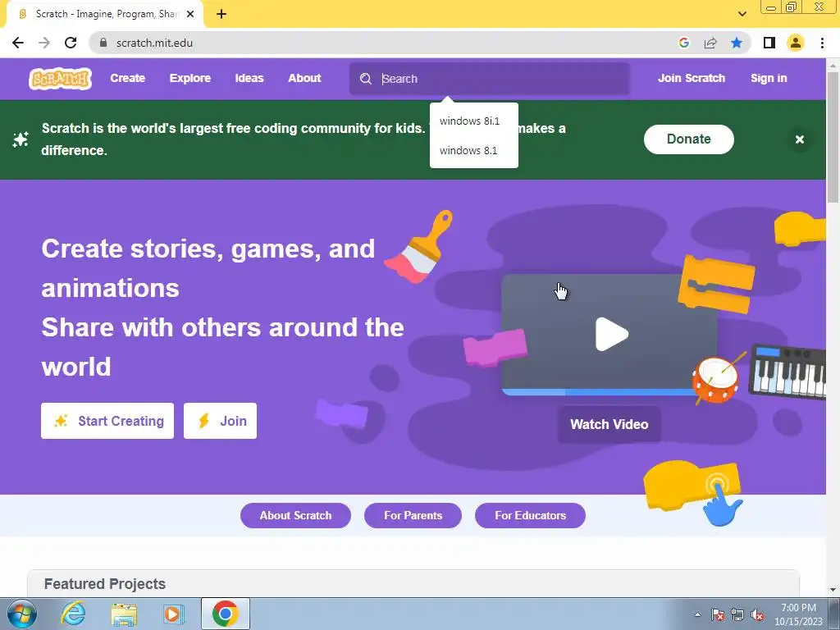Click the Featured Projects heading
This screenshot has height=630, width=840.
click(x=105, y=584)
